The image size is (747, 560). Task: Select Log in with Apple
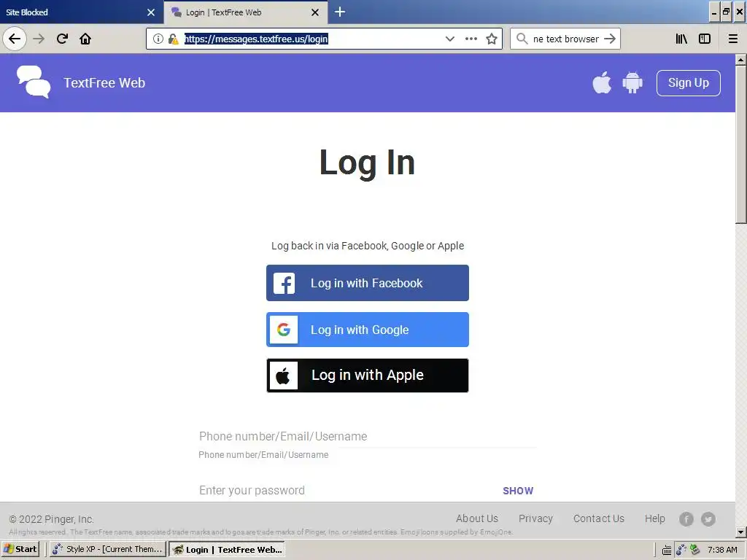tap(368, 376)
